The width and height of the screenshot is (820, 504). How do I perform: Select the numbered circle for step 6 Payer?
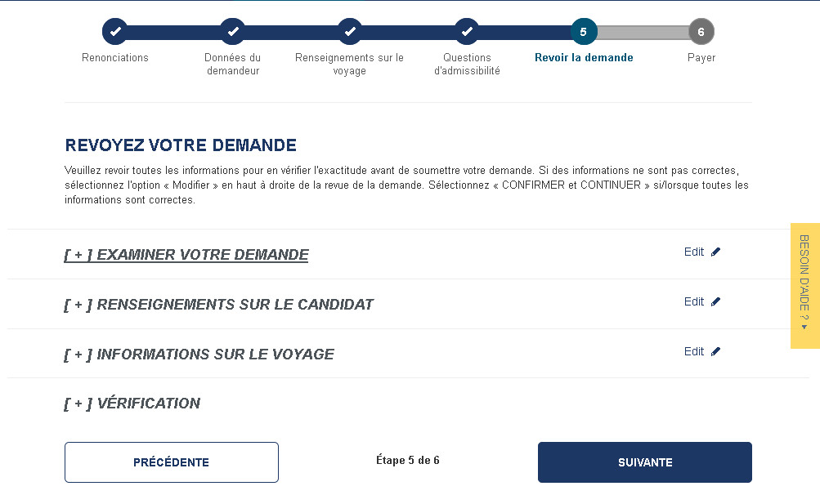(x=701, y=32)
